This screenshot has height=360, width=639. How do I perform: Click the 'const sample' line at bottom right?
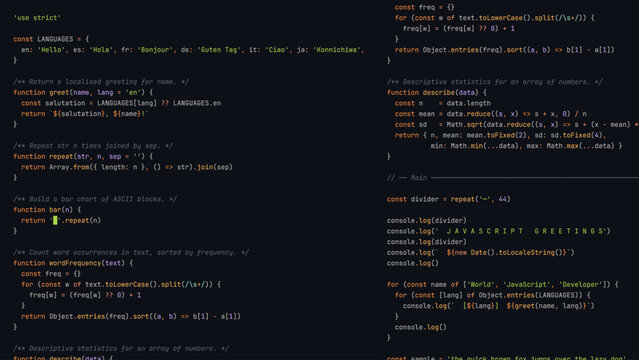[507, 358]
